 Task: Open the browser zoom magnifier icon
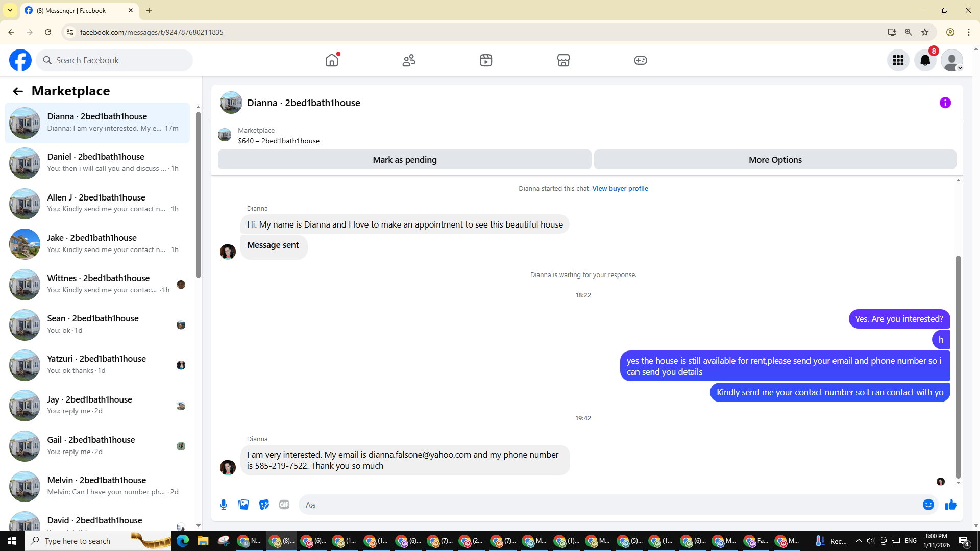pyautogui.click(x=909, y=32)
